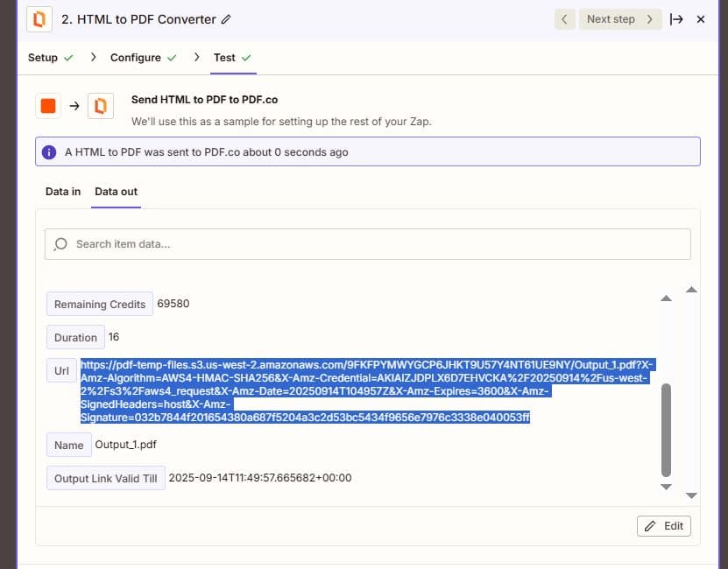Open the Setup tab
This screenshot has width=728, height=569.
click(x=43, y=58)
